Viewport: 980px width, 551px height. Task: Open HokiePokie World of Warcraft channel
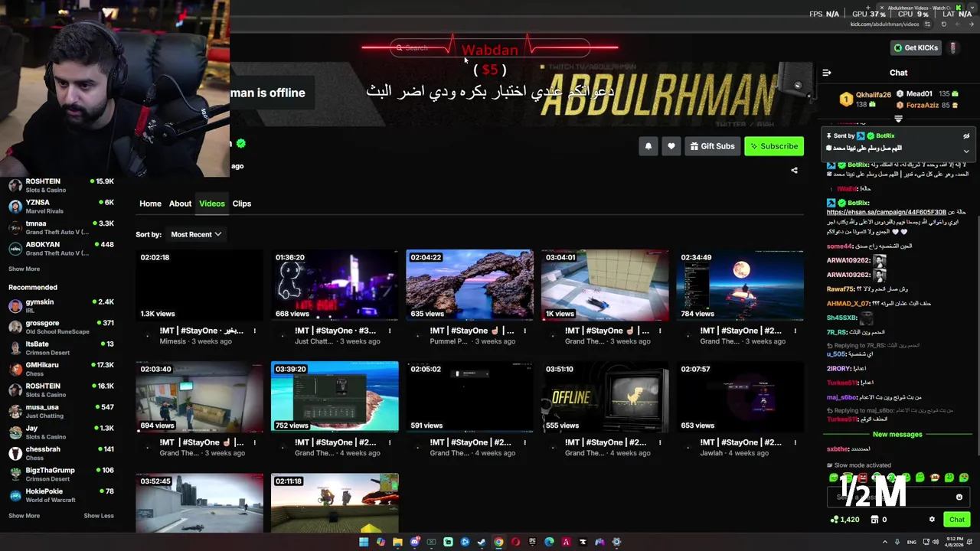[61, 495]
